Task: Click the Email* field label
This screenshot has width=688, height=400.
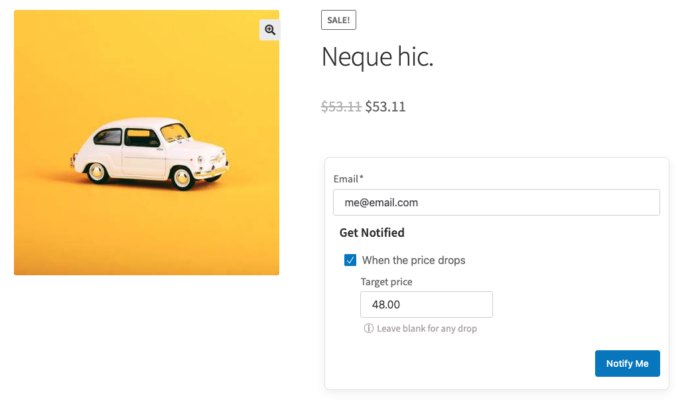Action: coord(348,179)
